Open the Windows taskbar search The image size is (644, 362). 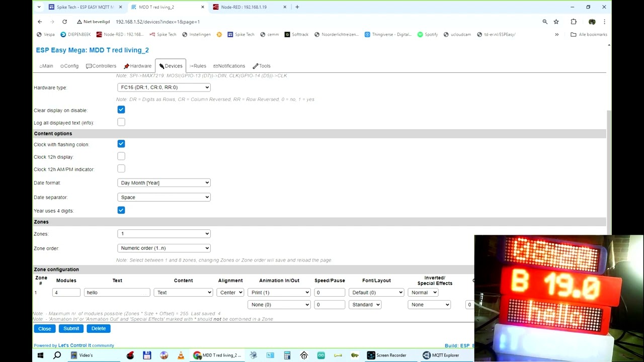coord(57,355)
